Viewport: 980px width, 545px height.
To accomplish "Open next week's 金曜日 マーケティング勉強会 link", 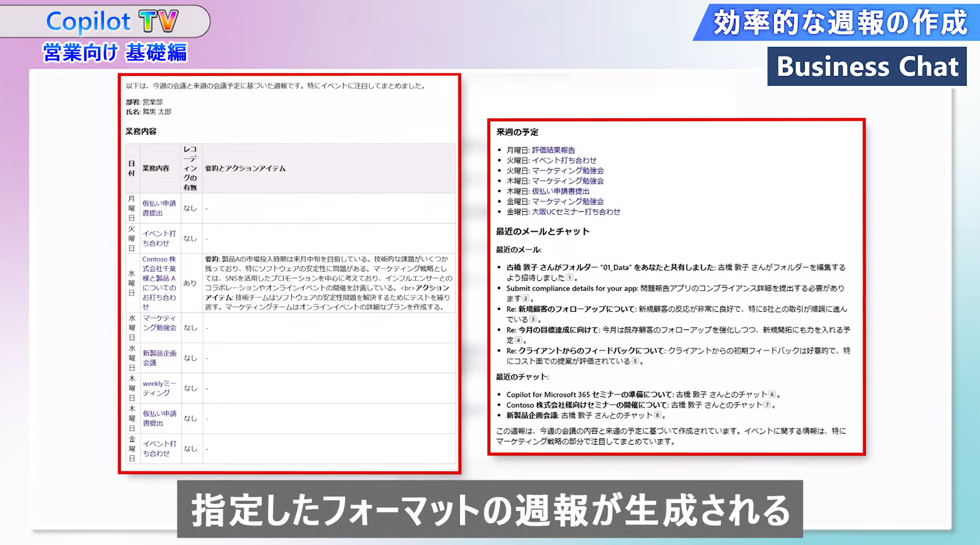I will pos(568,201).
